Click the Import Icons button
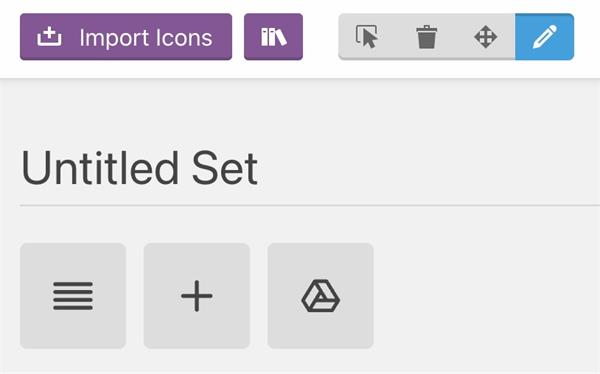Screen dimensions: 600x374 coord(126,37)
